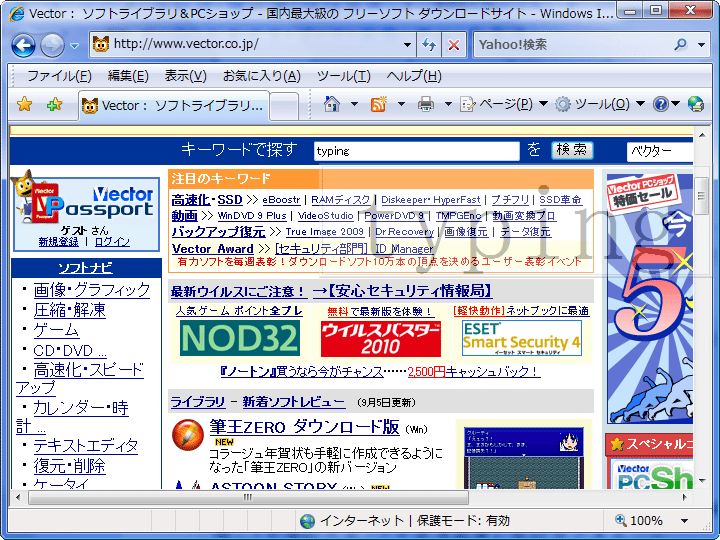Screen dimensions: 720x540
Task: Click the vertical scrollbar down arrow
Action: 702,480
